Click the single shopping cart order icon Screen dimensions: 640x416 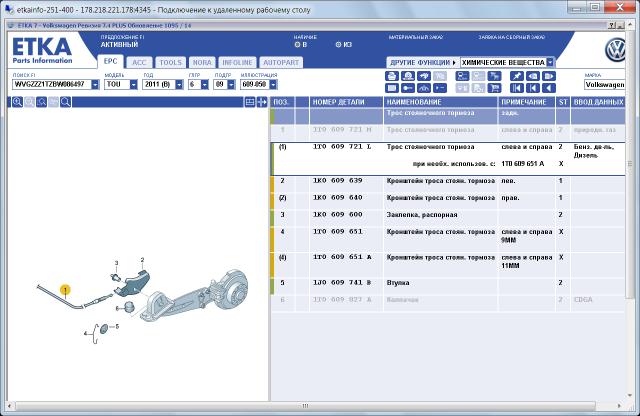pyautogui.click(x=494, y=88)
